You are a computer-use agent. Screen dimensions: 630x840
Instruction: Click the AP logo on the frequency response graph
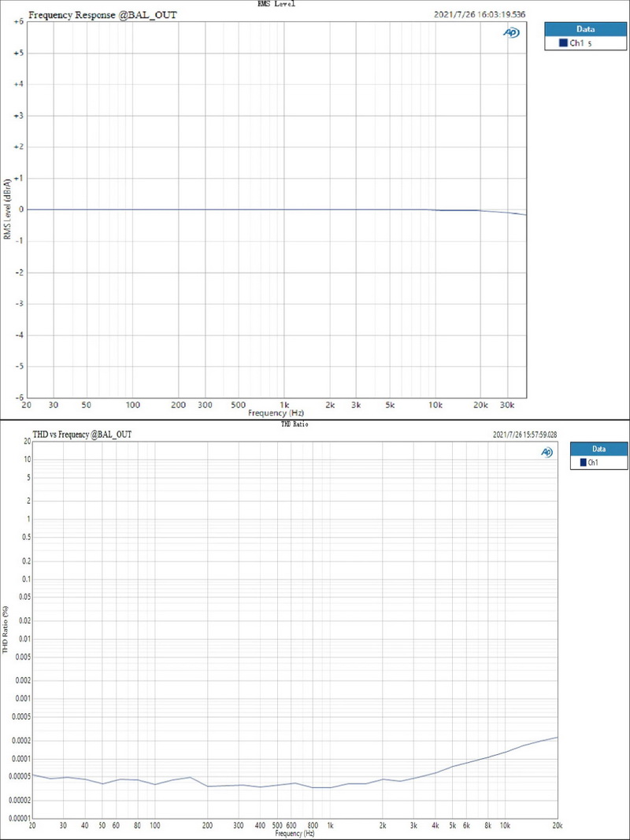pos(512,33)
